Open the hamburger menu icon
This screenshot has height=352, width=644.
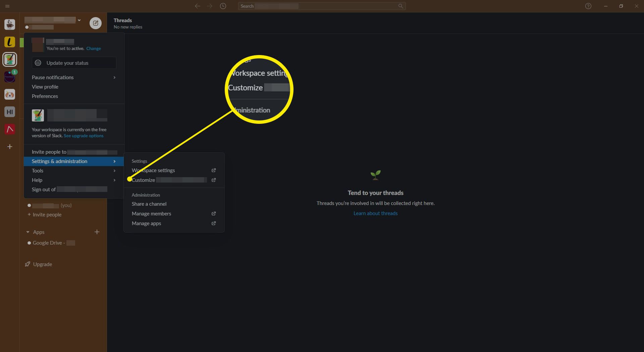(7, 6)
